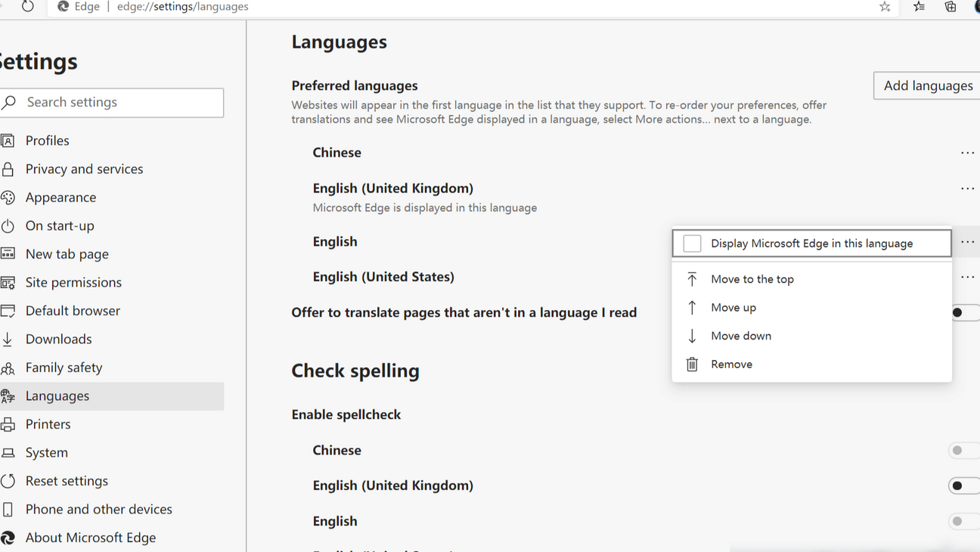Screen dimensions: 980x552
Task: Disable spellcheck for English (United Kingdom)
Action: point(965,485)
